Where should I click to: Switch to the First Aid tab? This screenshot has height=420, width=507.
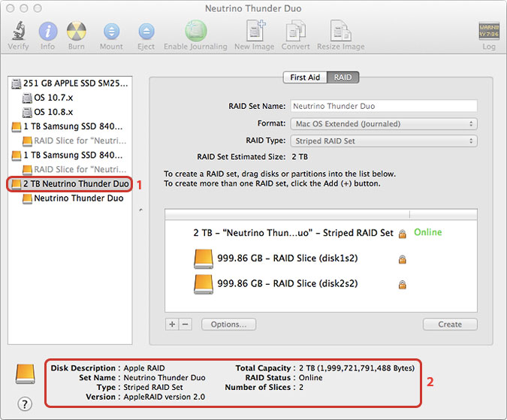pos(305,77)
